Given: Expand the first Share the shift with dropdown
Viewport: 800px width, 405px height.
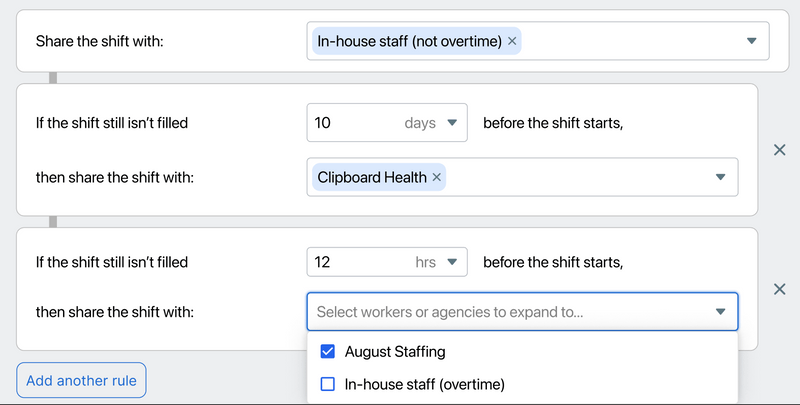Looking at the screenshot, I should coord(751,41).
